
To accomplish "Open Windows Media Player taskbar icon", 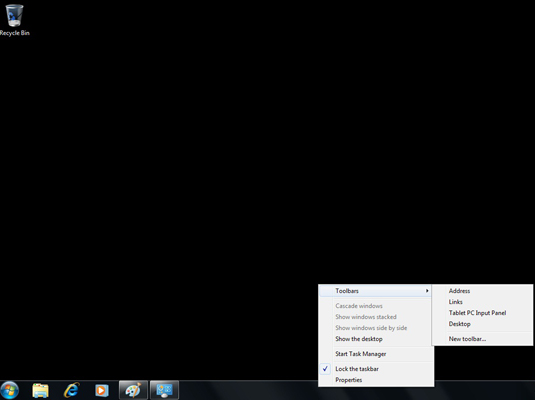I will (102, 390).
